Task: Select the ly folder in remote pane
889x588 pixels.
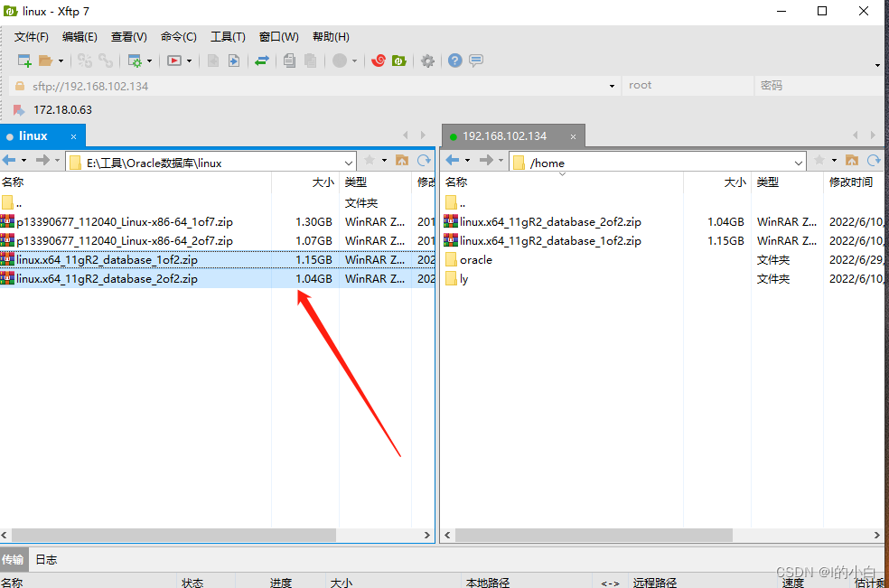Action: 663,278
